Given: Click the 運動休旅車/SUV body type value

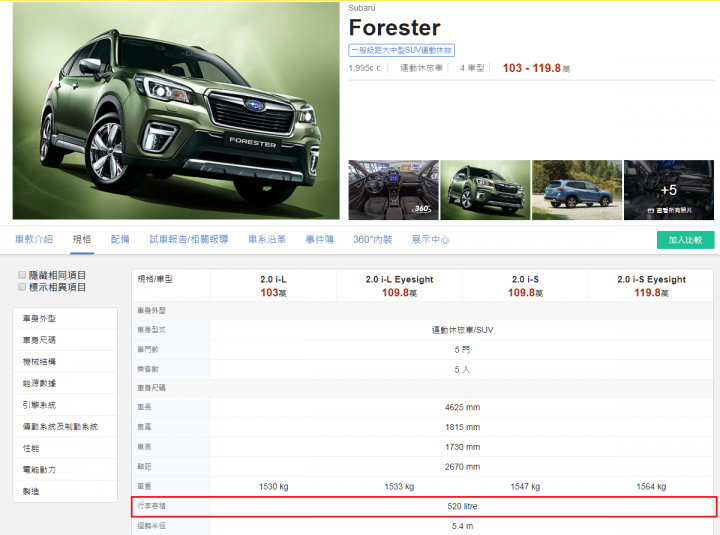Looking at the screenshot, I should (x=462, y=330).
